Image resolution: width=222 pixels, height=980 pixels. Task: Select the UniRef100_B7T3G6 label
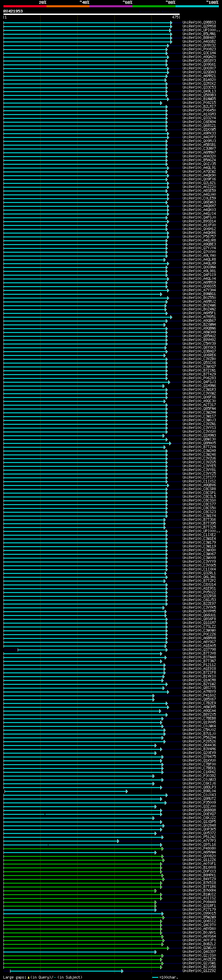coord(199,519)
